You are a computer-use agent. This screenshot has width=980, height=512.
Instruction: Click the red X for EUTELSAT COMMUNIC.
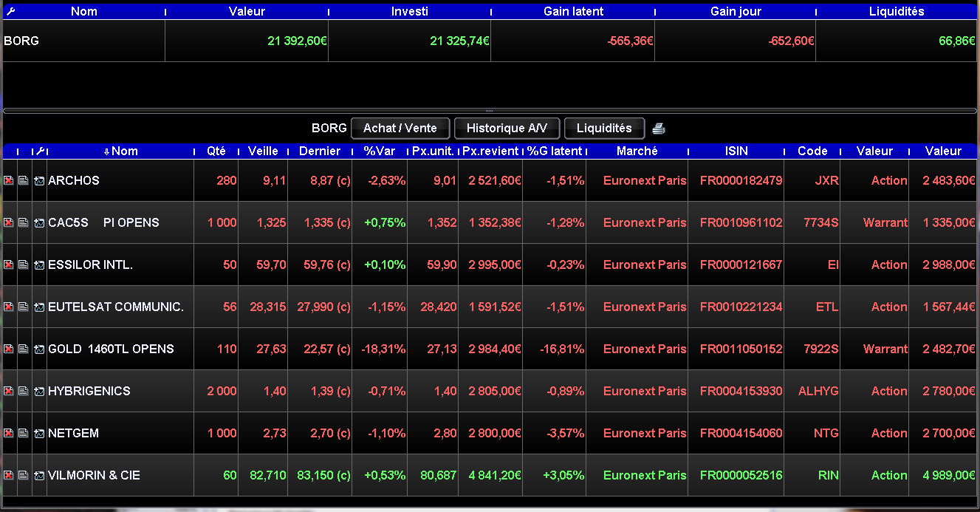tap(9, 307)
